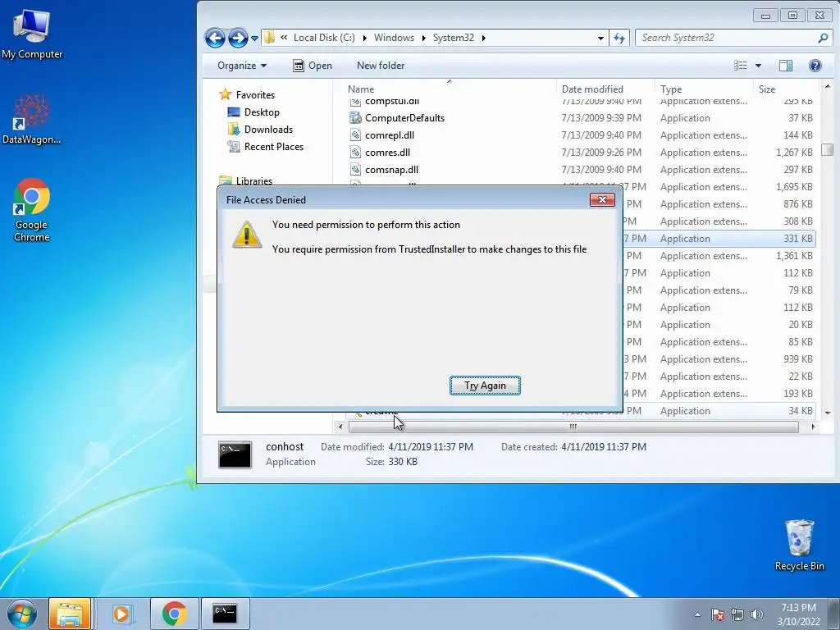Screen dimensions: 840x630
Task: Open Explorer help button
Action: [815, 66]
